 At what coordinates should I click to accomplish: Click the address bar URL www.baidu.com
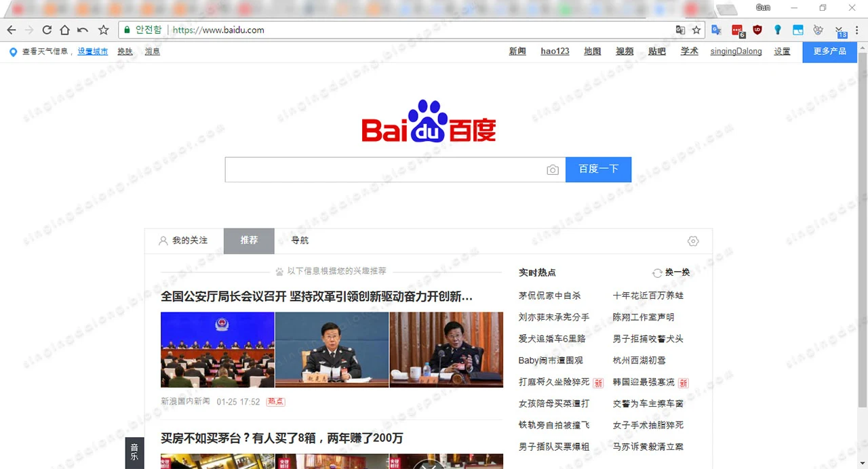[218, 30]
